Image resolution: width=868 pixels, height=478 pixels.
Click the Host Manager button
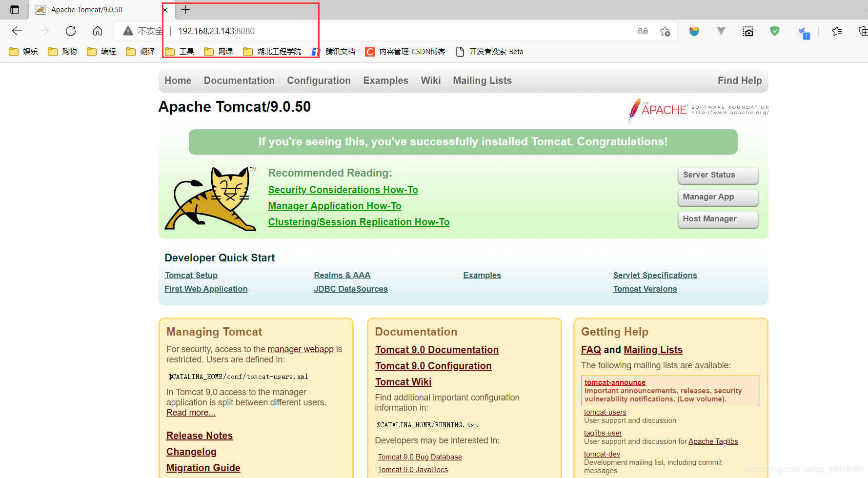718,219
